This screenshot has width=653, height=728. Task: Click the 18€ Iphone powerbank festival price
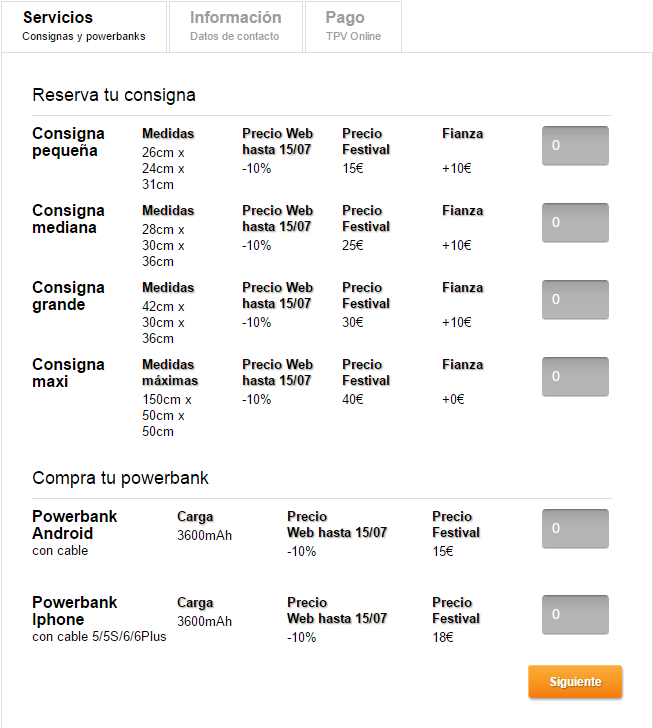pyautogui.click(x=443, y=637)
